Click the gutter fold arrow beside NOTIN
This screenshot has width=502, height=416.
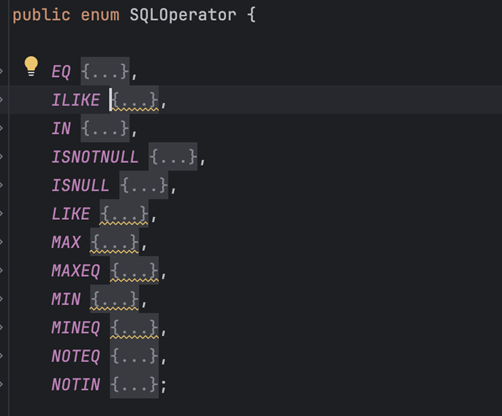click(x=1, y=384)
